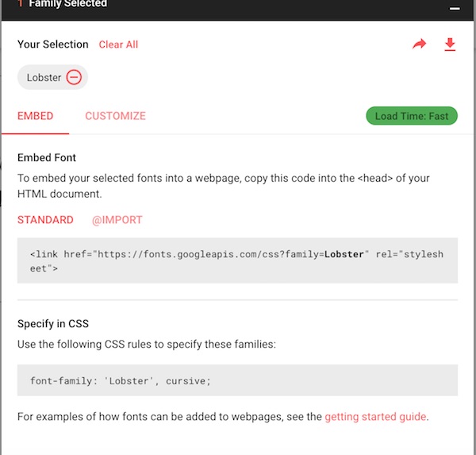Switch to the EMBED tab
476x455 pixels.
35,116
